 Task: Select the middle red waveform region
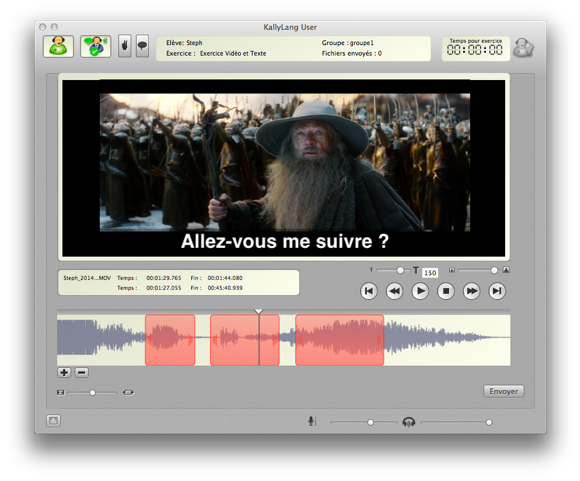click(245, 340)
